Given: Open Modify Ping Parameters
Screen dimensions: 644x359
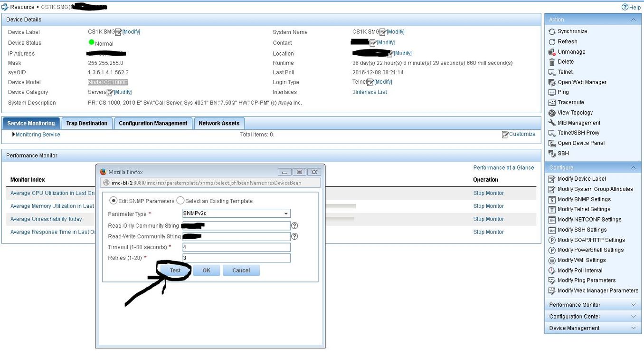Looking at the screenshot, I should [587, 281].
